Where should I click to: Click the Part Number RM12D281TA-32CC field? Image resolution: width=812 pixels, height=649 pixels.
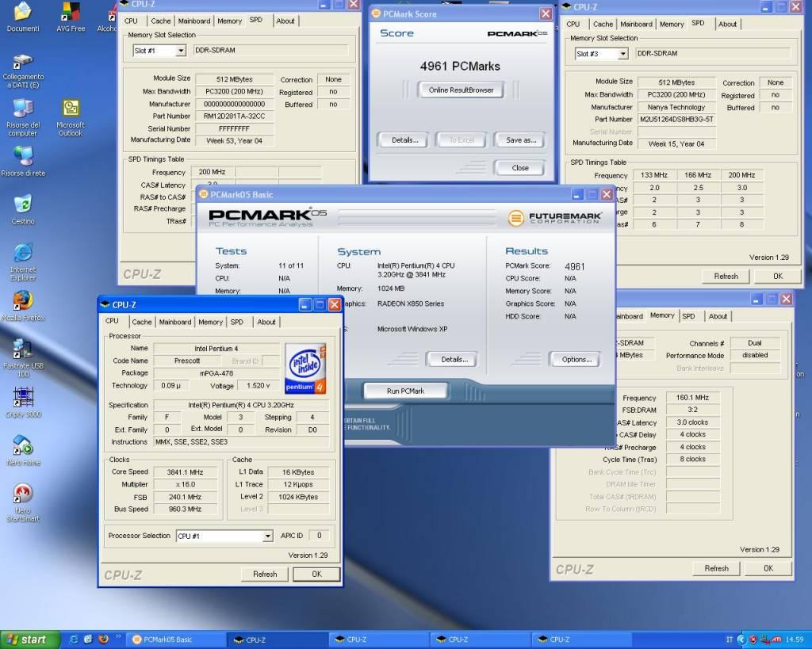(x=234, y=116)
